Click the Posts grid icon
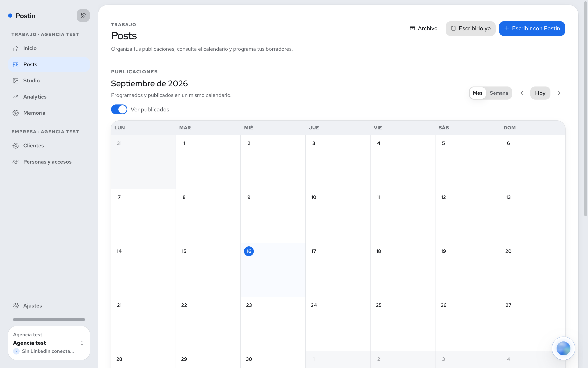The image size is (588, 368). click(16, 64)
